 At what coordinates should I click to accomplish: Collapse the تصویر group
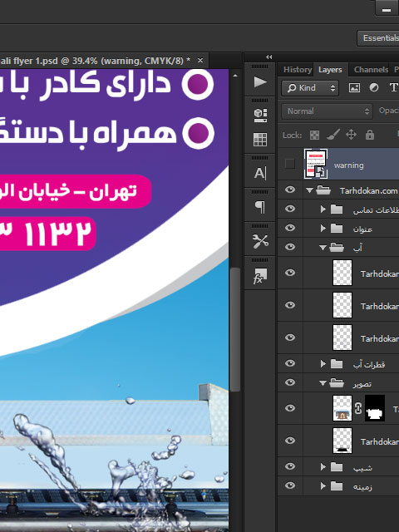[x=323, y=383]
